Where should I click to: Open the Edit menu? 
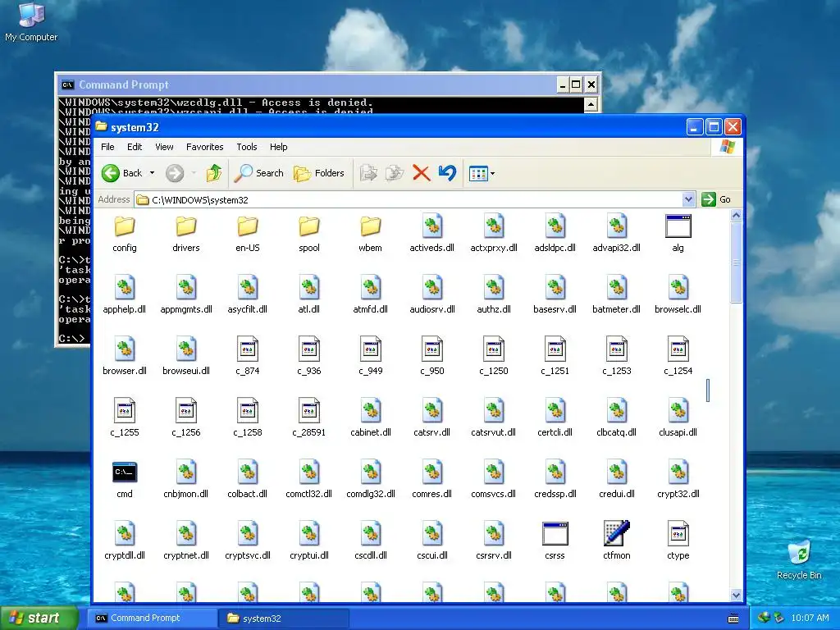click(135, 147)
